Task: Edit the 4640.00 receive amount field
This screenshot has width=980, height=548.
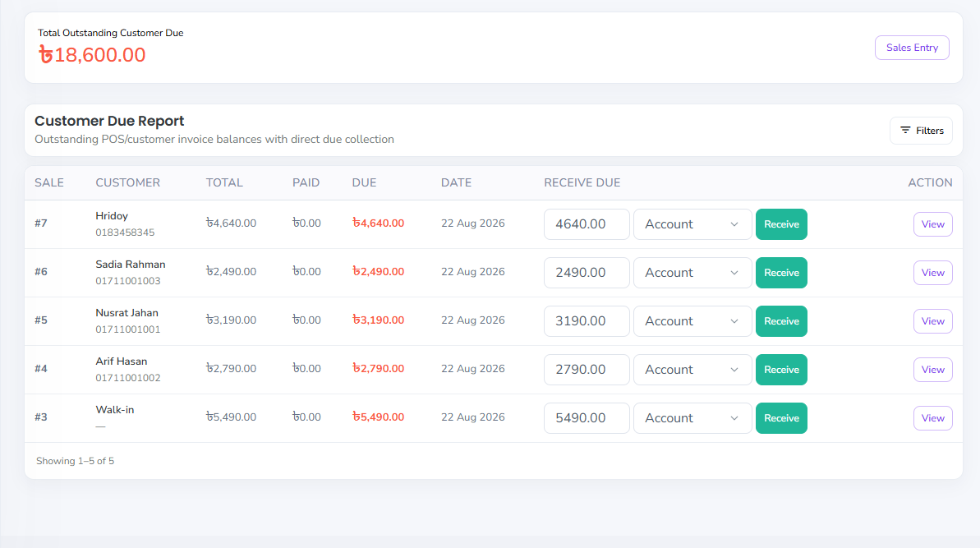Action: click(x=587, y=224)
